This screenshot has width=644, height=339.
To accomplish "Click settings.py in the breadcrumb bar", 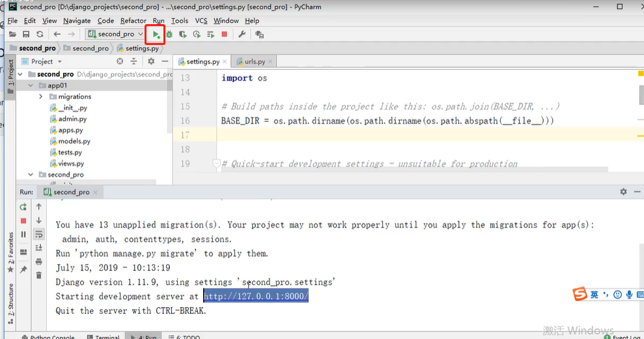I will (x=137, y=48).
